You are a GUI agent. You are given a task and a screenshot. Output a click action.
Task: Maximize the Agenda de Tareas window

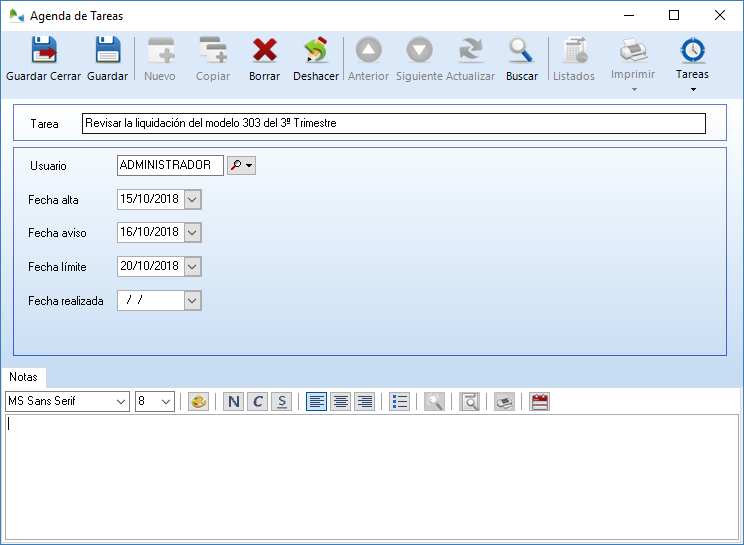[x=674, y=16]
